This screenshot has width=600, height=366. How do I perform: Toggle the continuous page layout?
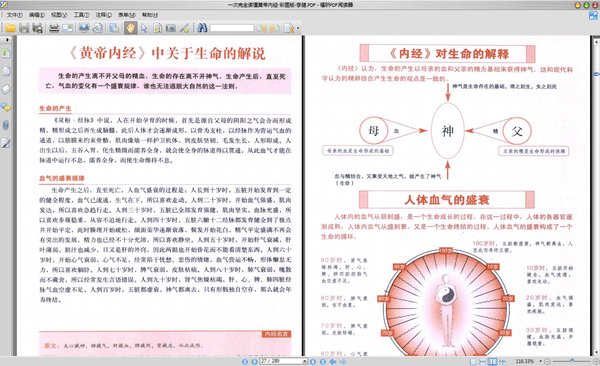click(x=483, y=361)
